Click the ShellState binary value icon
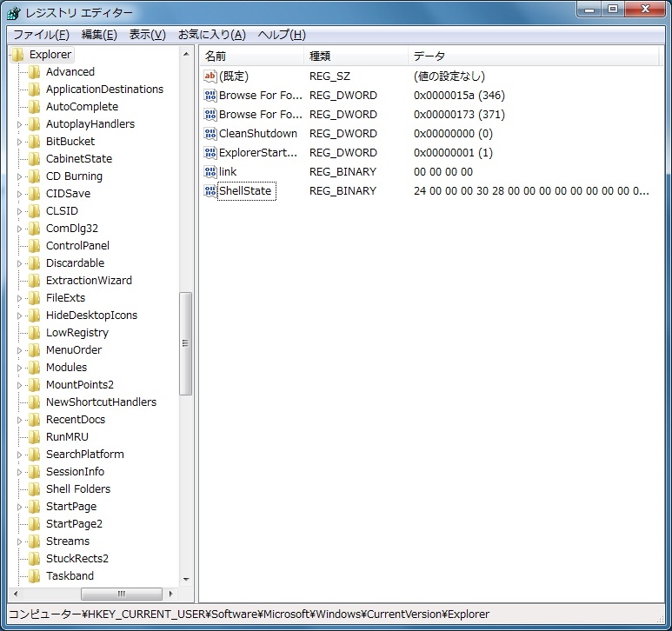The image size is (672, 631). pos(210,190)
